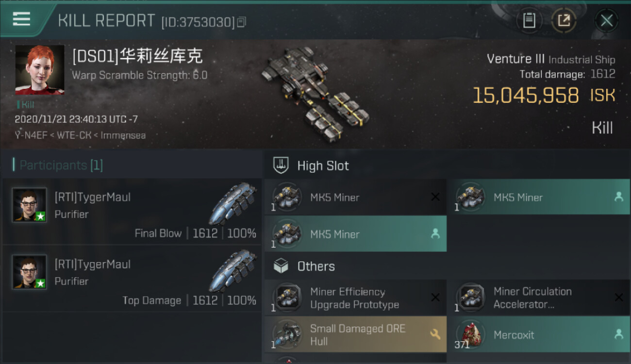Open the clipboard report icon
631x364 pixels.
pos(529,20)
